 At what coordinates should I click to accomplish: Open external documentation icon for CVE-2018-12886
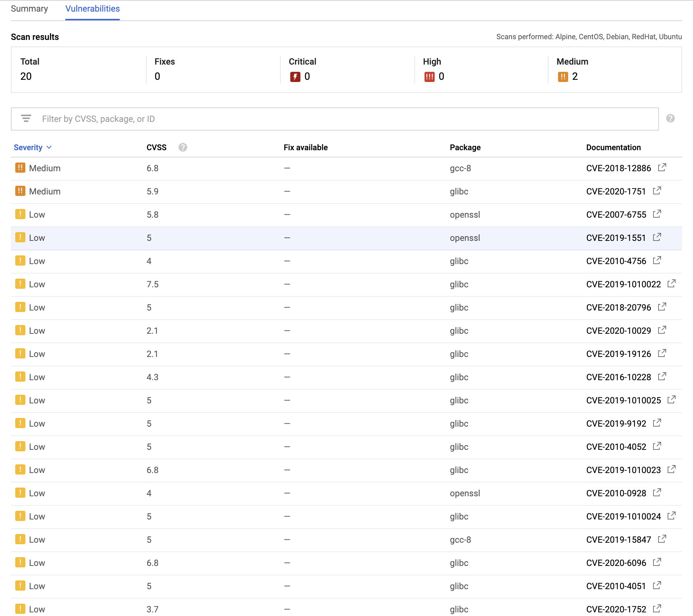[663, 167]
